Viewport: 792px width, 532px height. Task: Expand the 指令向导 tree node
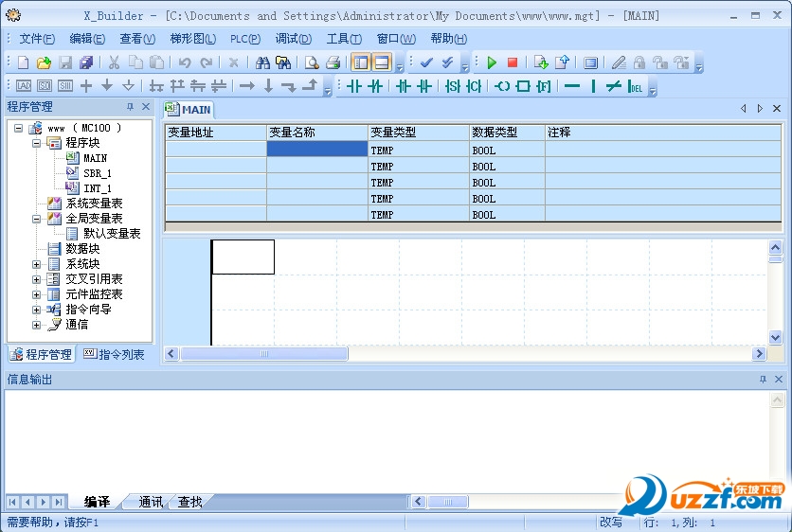point(36,310)
